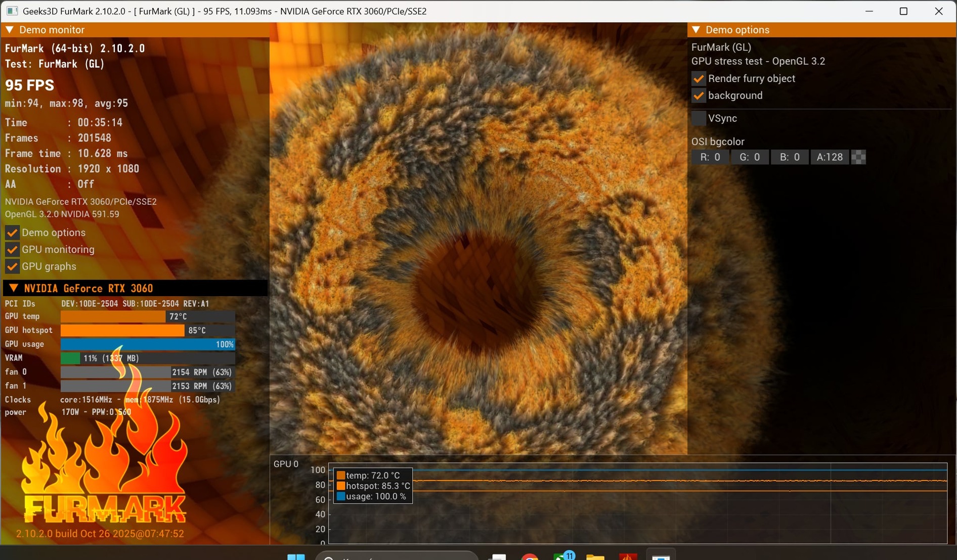
Task: Collapse the Demo options panel arrow
Action: pyautogui.click(x=696, y=30)
